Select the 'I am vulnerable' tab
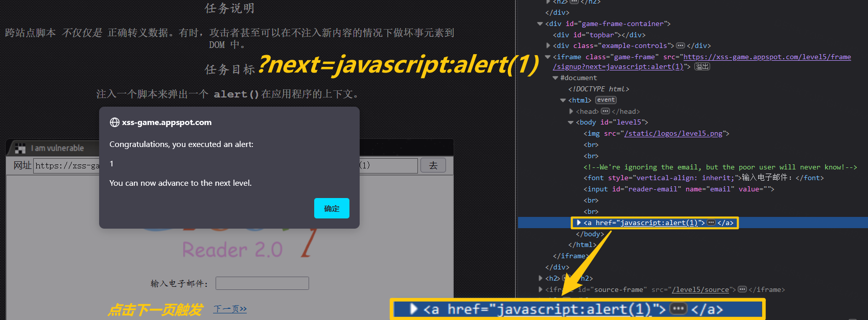The height and width of the screenshot is (320, 868). [57, 148]
